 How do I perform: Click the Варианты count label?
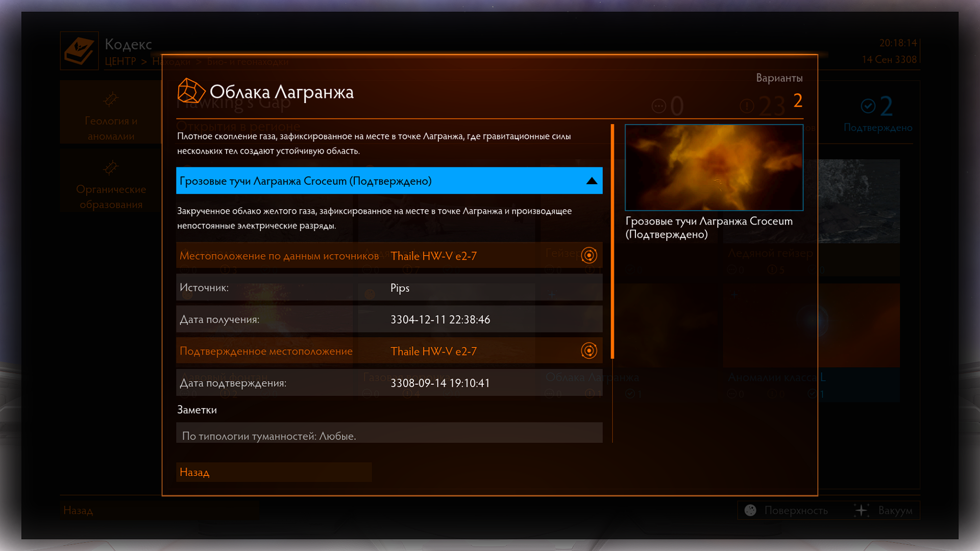(x=779, y=78)
